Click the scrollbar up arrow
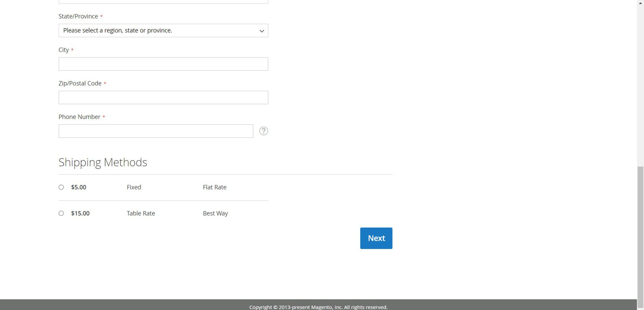The image size is (644, 310). pos(640,3)
